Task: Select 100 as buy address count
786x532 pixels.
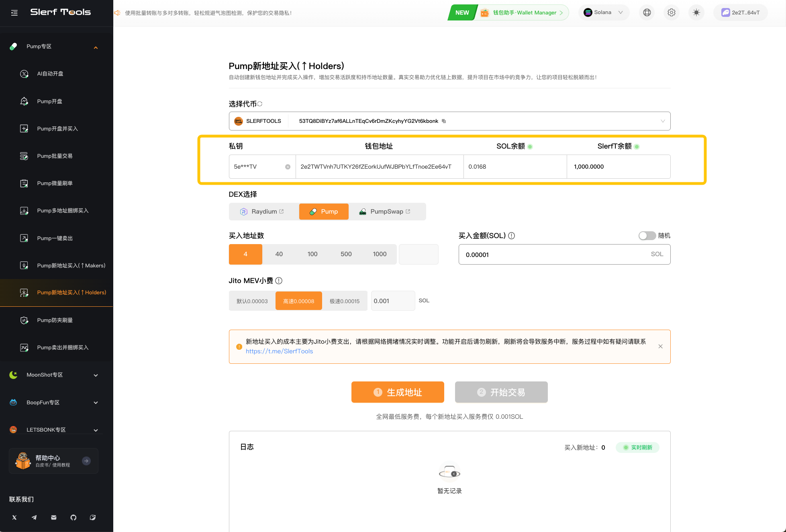Action: [x=312, y=254]
